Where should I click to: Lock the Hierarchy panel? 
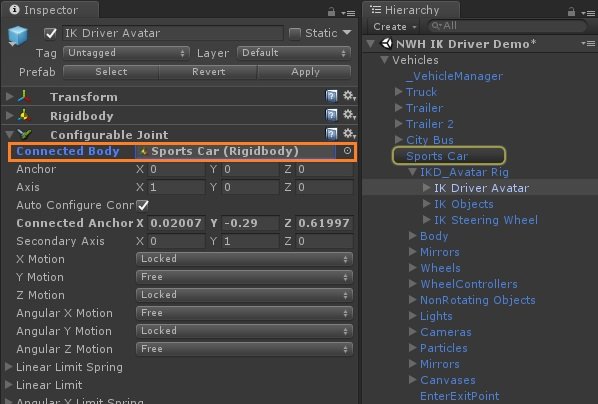[x=571, y=12]
